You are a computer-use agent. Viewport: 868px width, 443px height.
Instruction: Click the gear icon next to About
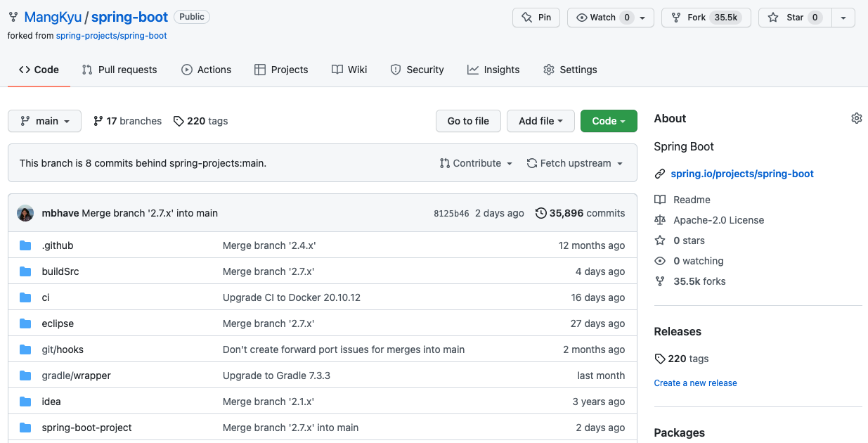856,118
